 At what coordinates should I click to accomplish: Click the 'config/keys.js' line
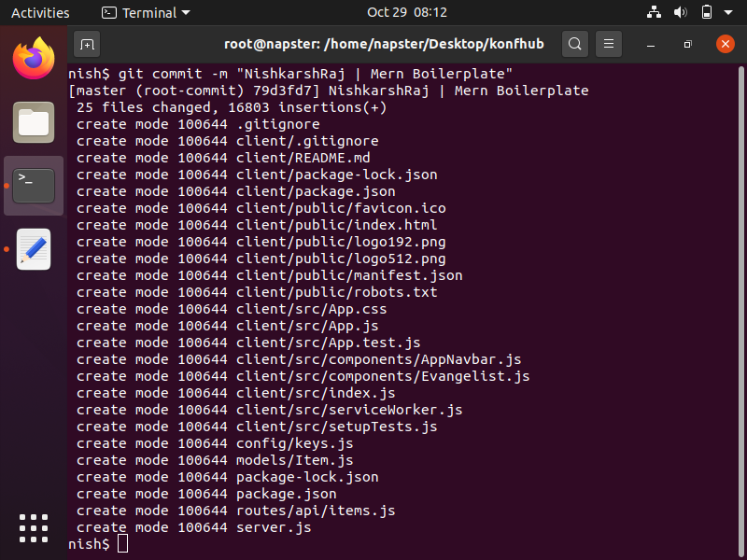(215, 443)
